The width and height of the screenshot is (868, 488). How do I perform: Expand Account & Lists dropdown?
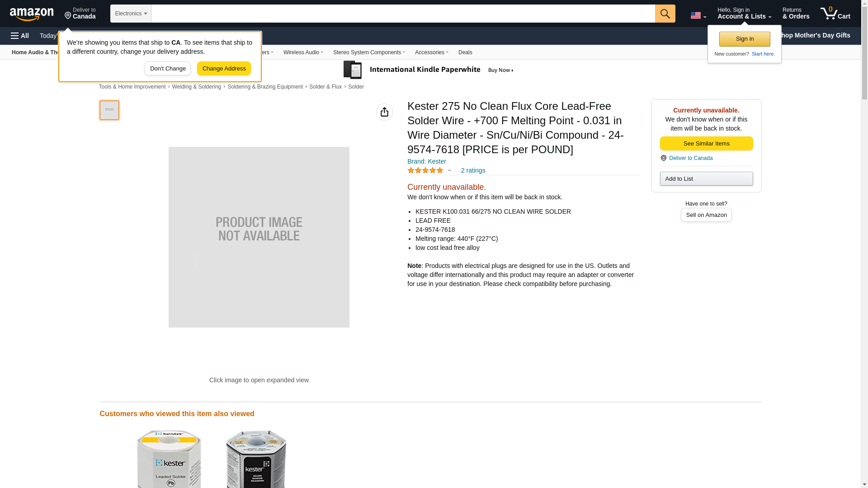(744, 13)
